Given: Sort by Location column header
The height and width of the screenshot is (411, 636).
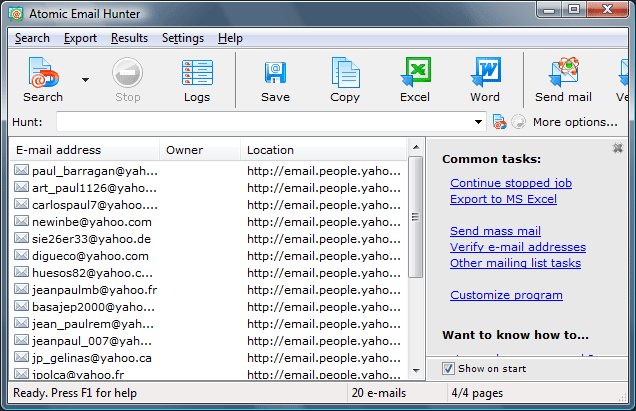Looking at the screenshot, I should pyautogui.click(x=324, y=150).
